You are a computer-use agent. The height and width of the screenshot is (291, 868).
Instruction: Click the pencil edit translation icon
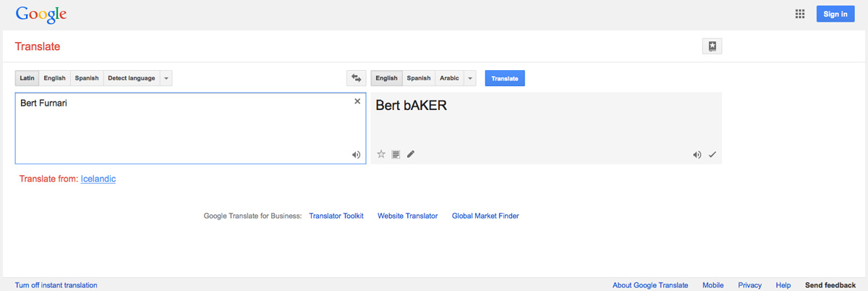point(411,154)
